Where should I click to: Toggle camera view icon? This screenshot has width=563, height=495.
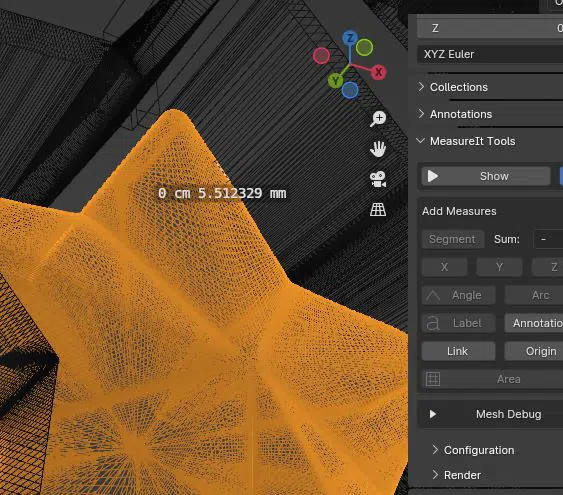click(x=378, y=179)
